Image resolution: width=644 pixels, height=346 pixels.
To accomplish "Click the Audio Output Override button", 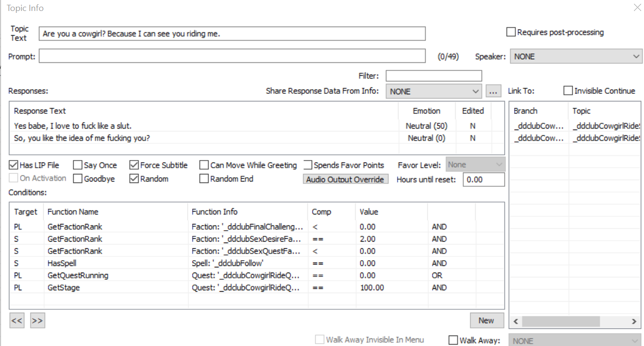I will coord(346,179).
